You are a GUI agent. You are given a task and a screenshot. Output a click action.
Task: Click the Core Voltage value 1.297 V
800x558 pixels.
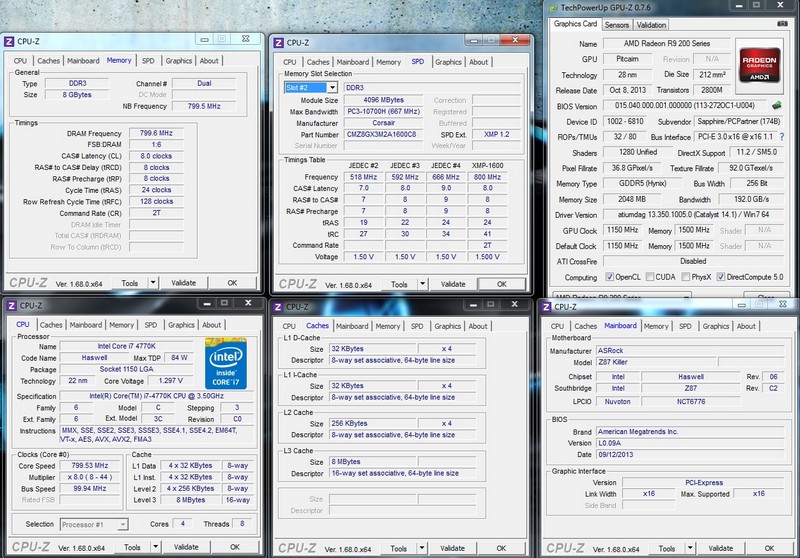tap(170, 381)
